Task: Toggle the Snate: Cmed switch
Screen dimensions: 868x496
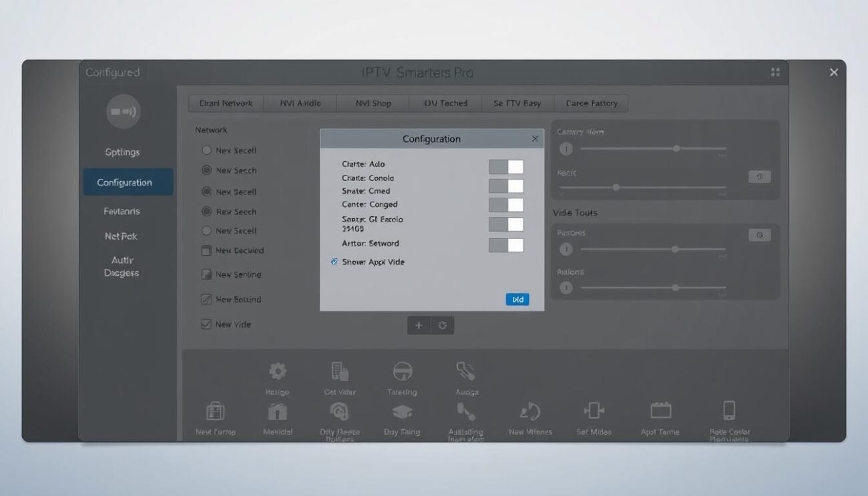Action: pos(505,205)
